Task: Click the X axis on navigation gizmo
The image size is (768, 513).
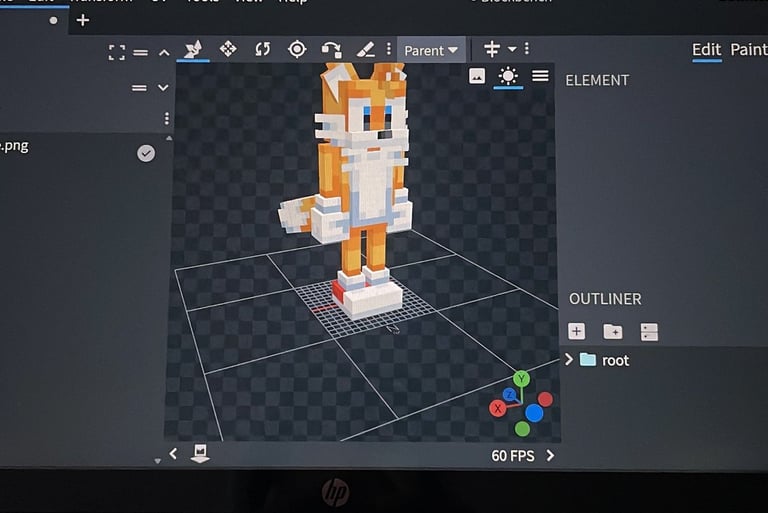Action: [x=498, y=408]
